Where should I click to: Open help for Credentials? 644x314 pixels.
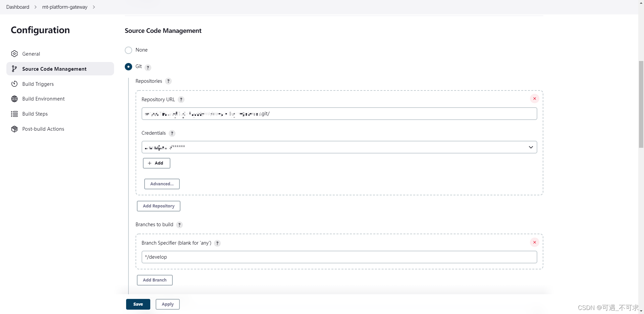pos(172,133)
